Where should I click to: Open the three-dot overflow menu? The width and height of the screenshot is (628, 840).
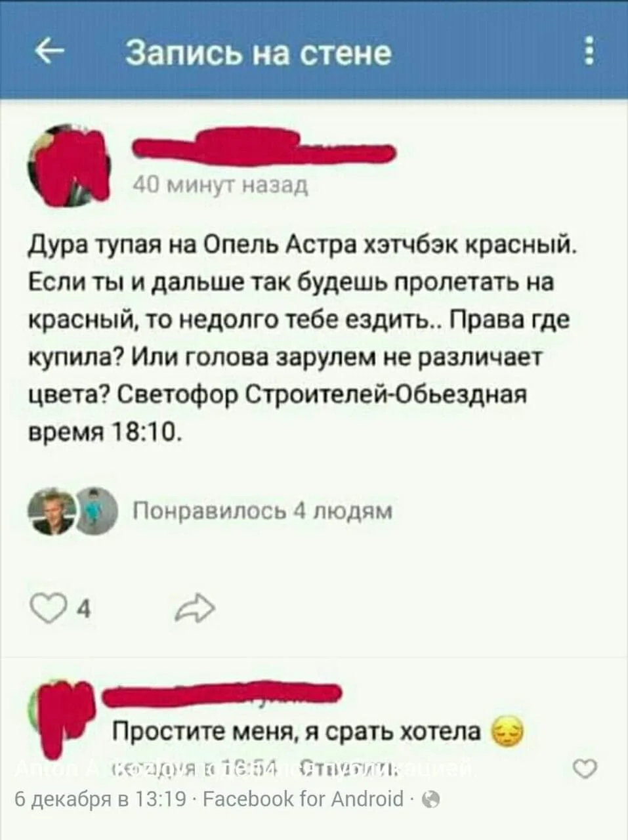tap(590, 51)
